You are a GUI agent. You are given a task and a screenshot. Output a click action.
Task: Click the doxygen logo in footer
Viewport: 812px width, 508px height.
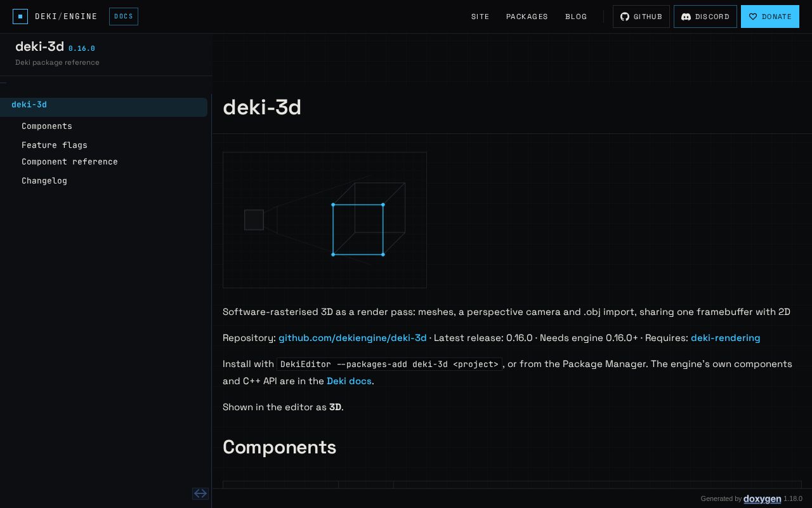[763, 499]
